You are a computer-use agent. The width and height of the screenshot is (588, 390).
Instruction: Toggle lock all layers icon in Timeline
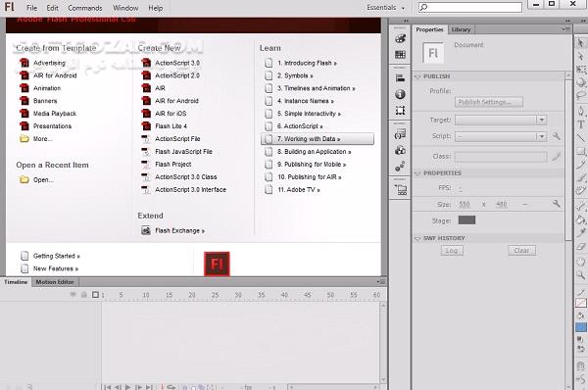point(84,295)
